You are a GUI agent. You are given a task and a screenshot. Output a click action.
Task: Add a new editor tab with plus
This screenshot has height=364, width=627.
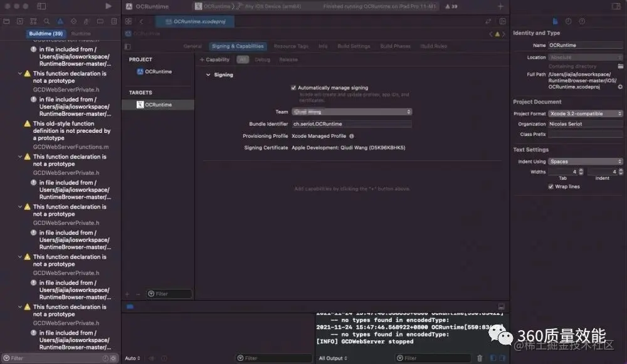[500, 6]
